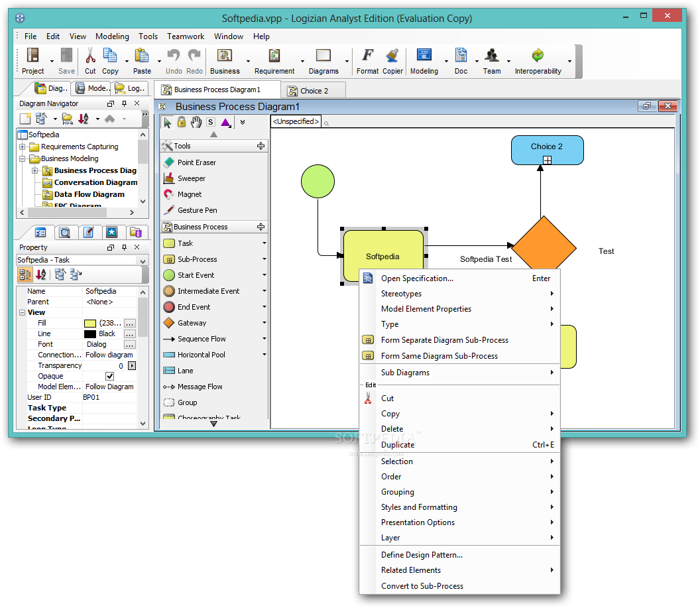Choose Open Specification from context menu
Viewport: 700px width, 608px height.
(x=460, y=278)
